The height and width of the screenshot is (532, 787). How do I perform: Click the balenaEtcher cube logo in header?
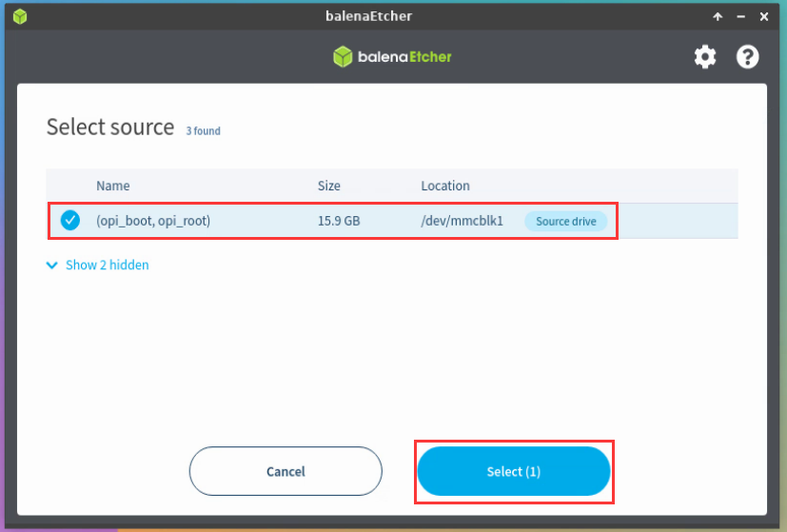coord(343,57)
